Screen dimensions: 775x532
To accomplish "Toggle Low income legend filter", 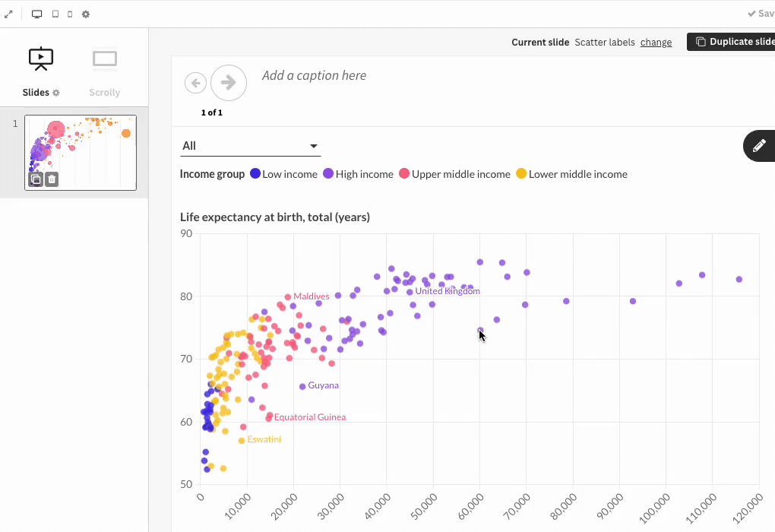I will pos(283,174).
